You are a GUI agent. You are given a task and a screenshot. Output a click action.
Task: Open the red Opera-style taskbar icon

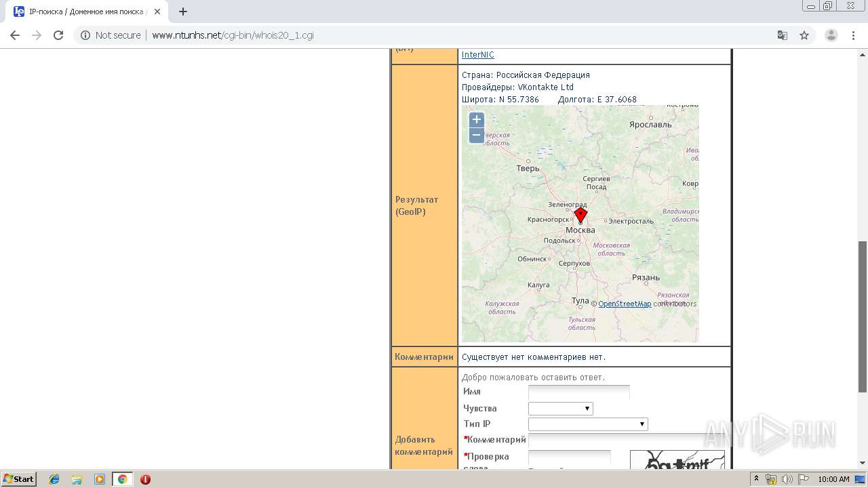click(x=145, y=479)
